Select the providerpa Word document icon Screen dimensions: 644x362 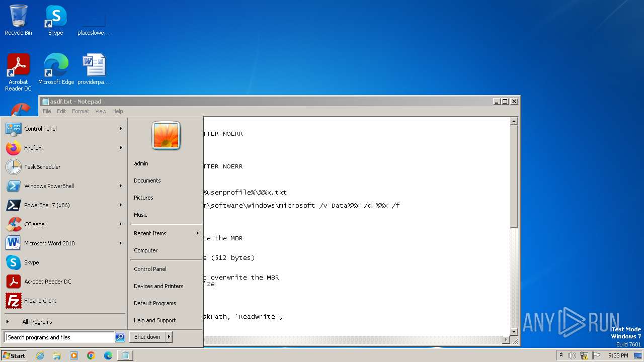click(94, 69)
